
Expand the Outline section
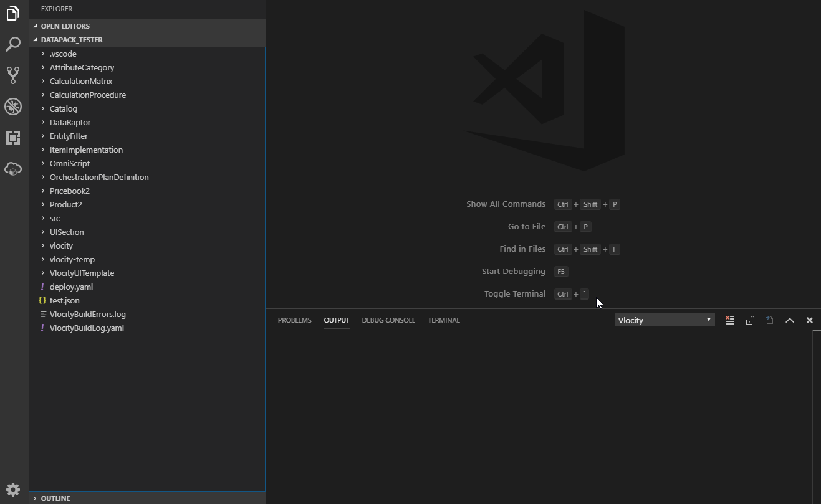pos(147,498)
